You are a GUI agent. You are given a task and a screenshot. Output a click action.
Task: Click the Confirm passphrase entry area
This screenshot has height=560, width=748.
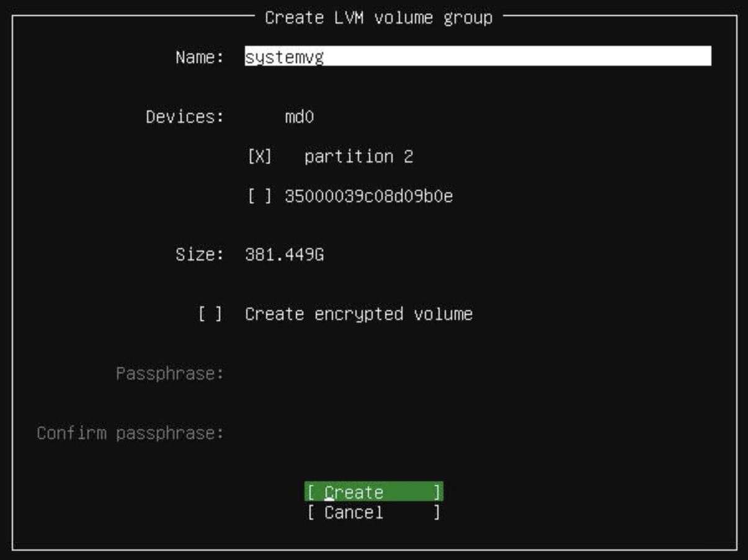click(x=478, y=433)
